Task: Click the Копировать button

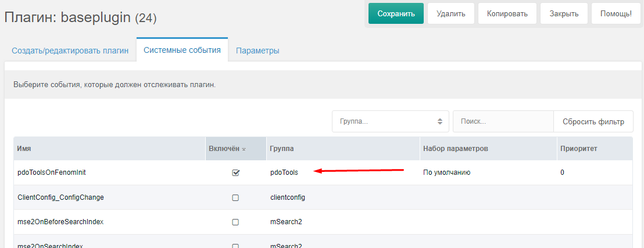Action: 507,13
